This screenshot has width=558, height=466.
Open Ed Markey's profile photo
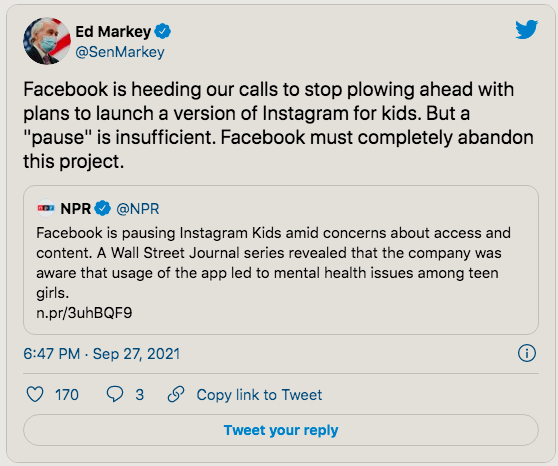(x=47, y=41)
